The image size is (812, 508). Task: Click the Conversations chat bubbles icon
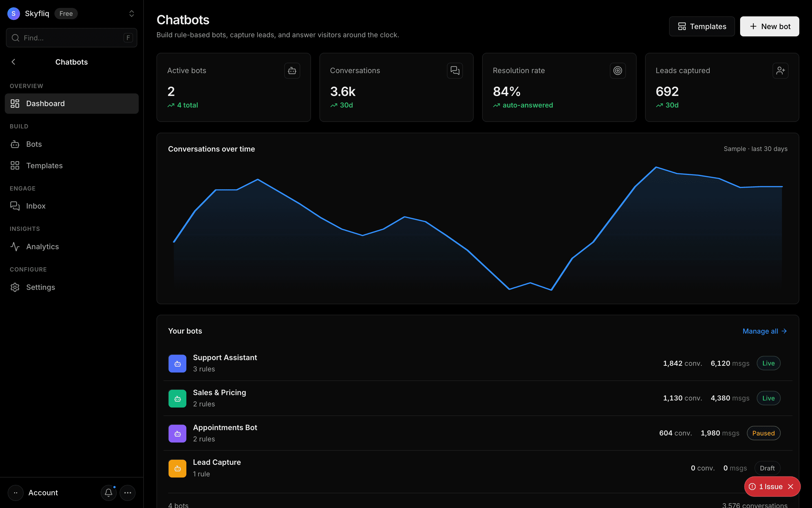click(x=455, y=71)
